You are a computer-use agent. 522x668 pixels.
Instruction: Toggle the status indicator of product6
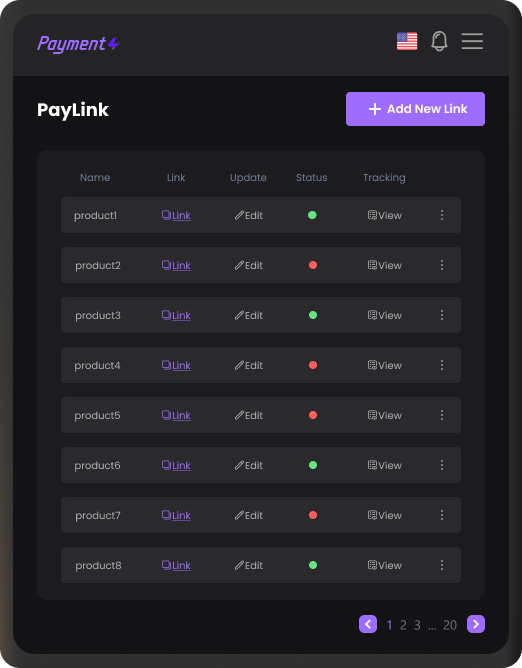313,465
